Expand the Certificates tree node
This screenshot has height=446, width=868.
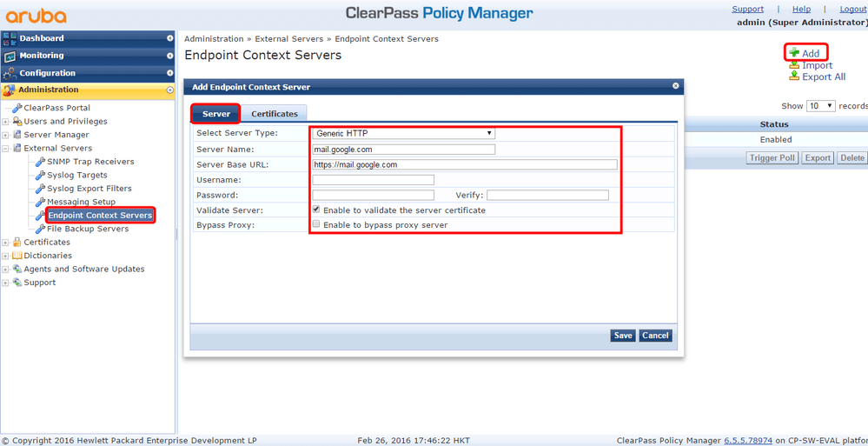point(5,242)
